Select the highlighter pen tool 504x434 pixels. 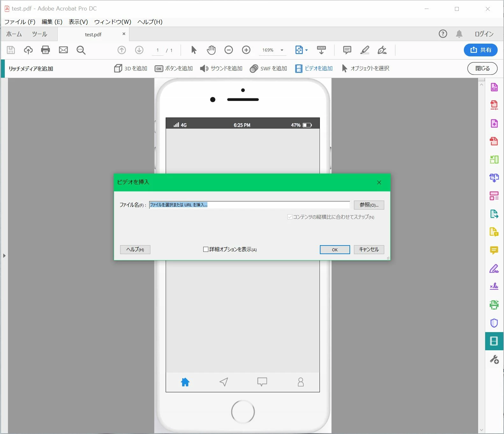(365, 50)
